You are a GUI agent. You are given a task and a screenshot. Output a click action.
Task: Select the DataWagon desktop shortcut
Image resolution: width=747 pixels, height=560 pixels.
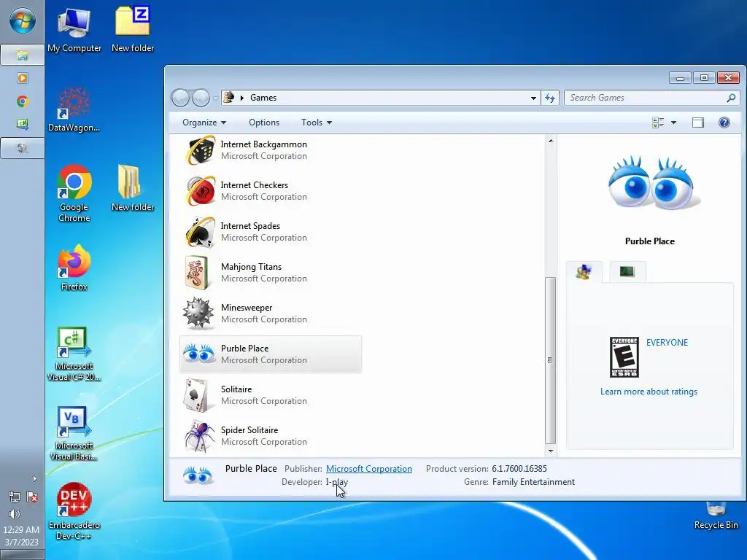click(74, 109)
